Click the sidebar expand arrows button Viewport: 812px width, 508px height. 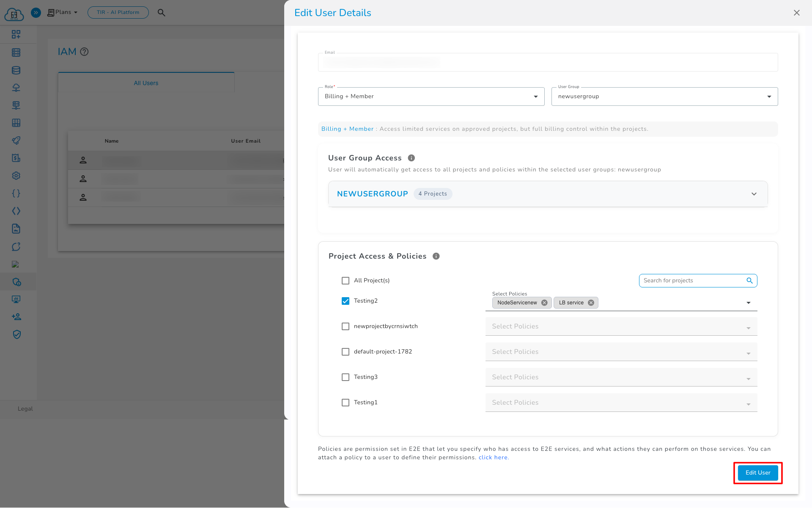point(36,13)
